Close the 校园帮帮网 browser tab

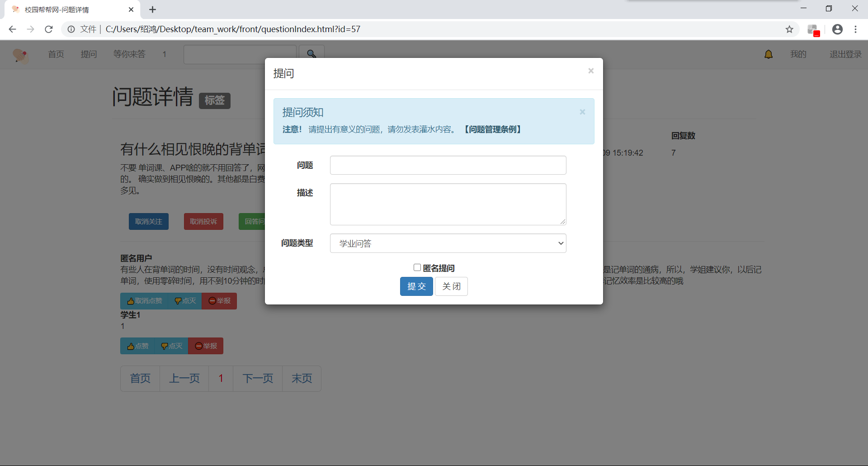coord(131,10)
